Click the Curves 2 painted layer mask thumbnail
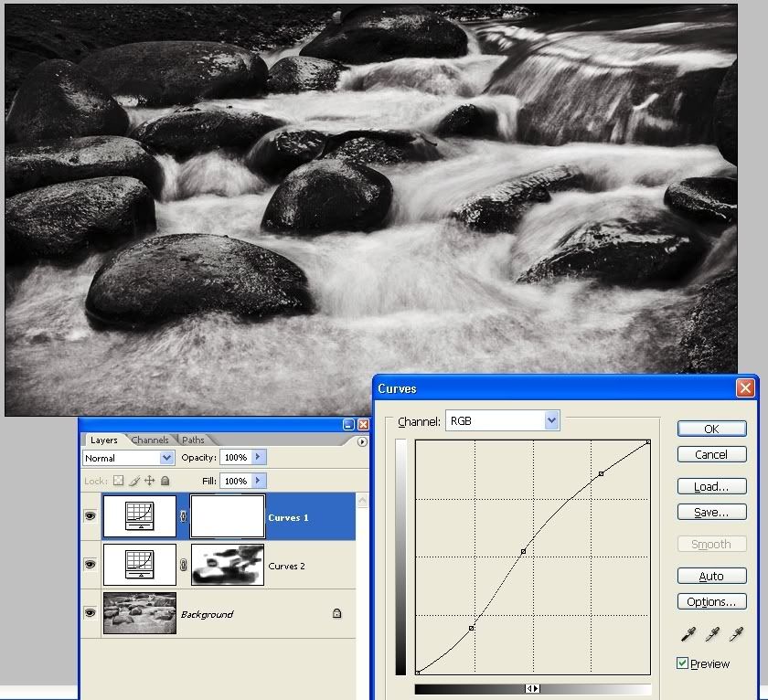768x700 pixels. tap(228, 565)
